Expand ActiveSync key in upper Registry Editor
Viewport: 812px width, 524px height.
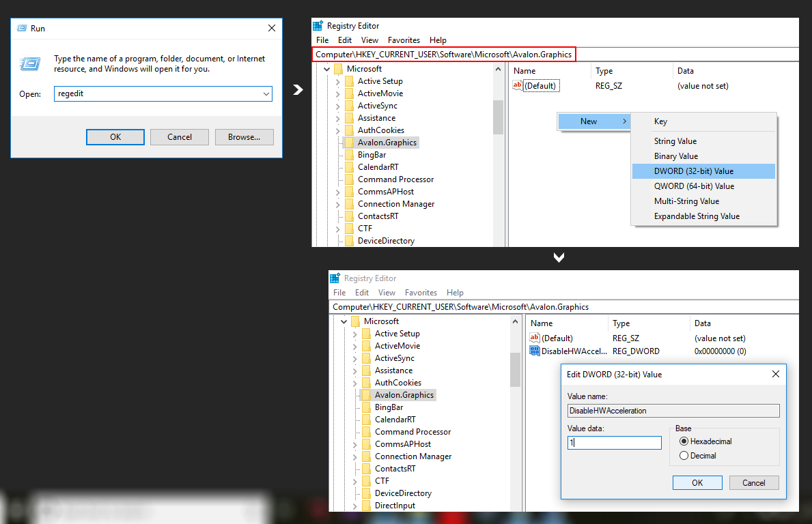337,106
